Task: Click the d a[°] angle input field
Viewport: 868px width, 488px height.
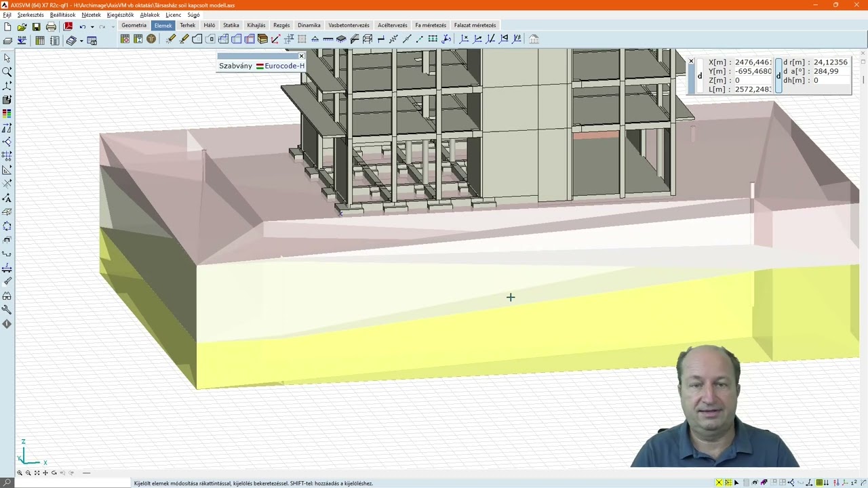Action: coord(831,71)
